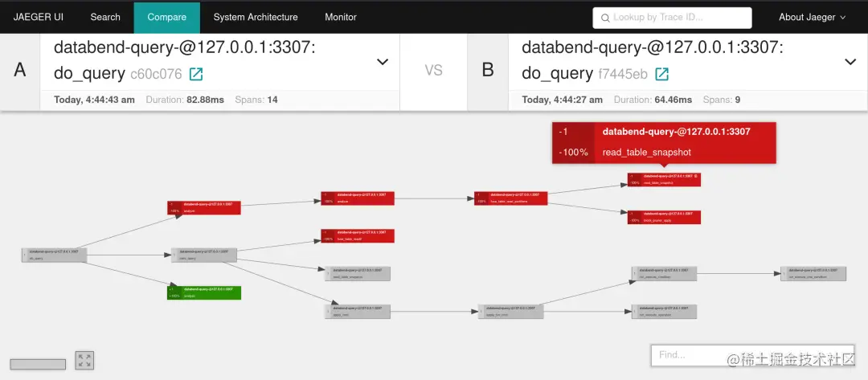Focus the Lookup by Trace ID field
Screen dimensions: 868x380
click(x=672, y=18)
